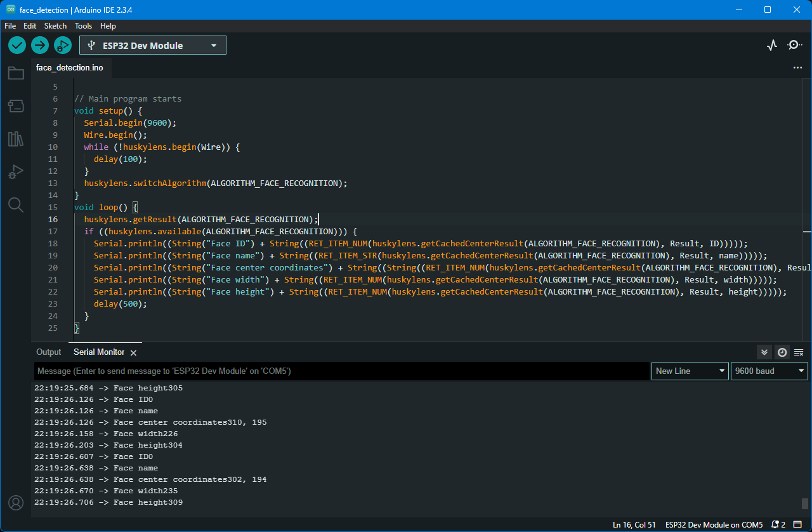Open the 9600 baud rate dropdown
This screenshot has height=532, width=812.
[x=769, y=371]
